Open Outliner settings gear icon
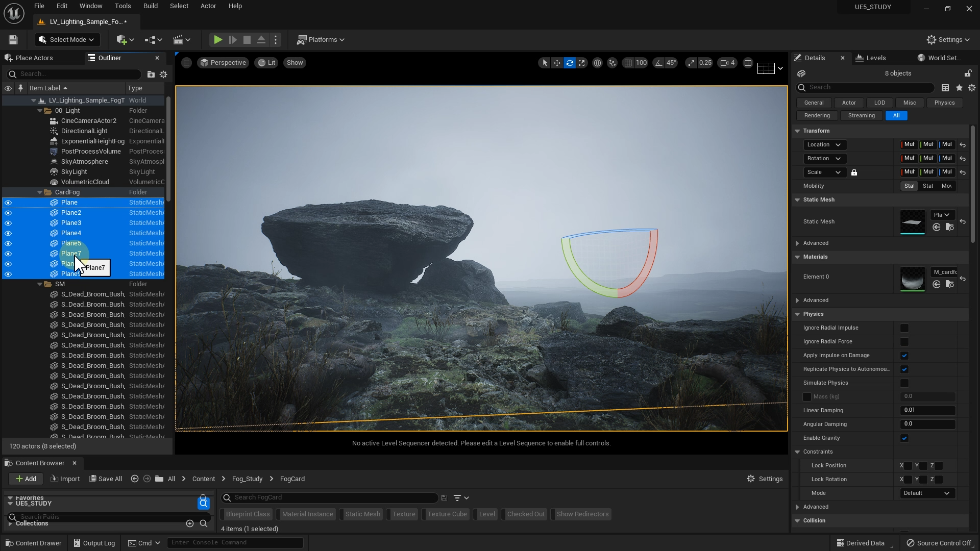The height and width of the screenshot is (551, 980). click(x=163, y=74)
